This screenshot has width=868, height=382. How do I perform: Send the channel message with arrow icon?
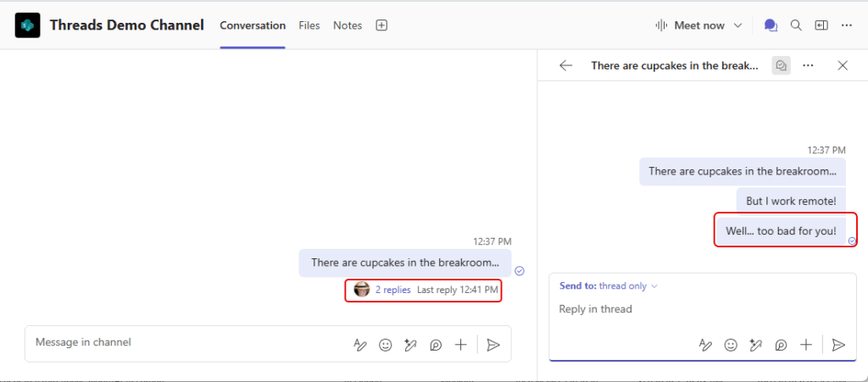pos(493,345)
